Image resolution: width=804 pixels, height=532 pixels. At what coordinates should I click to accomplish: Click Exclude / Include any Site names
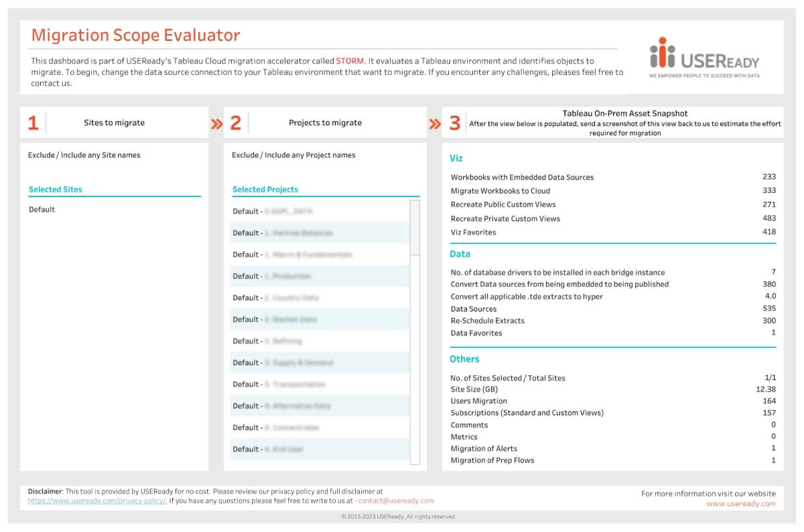84,155
